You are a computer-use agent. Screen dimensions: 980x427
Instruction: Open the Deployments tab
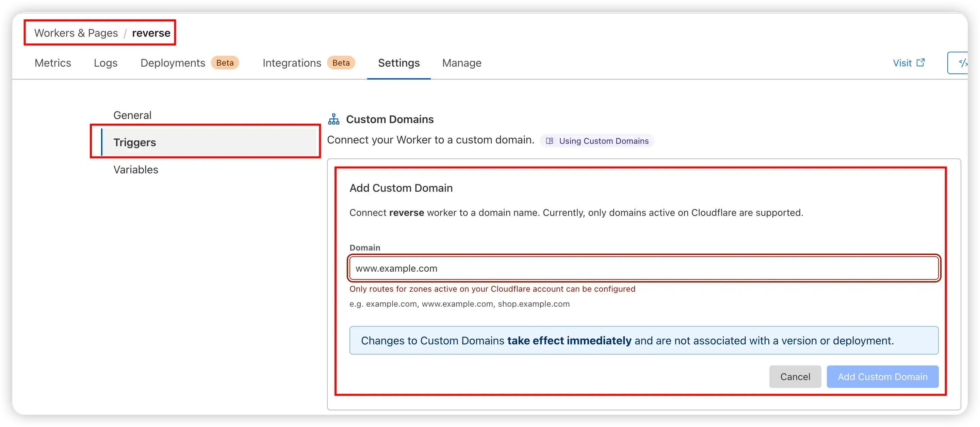173,63
